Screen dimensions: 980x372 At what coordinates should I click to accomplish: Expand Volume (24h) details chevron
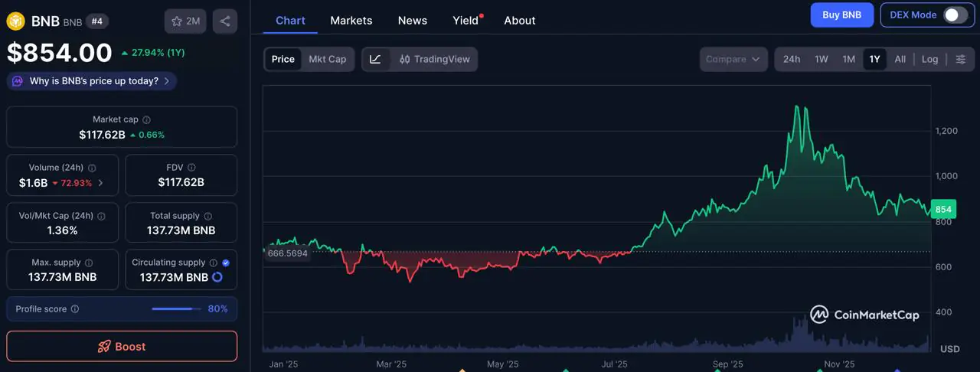[101, 183]
